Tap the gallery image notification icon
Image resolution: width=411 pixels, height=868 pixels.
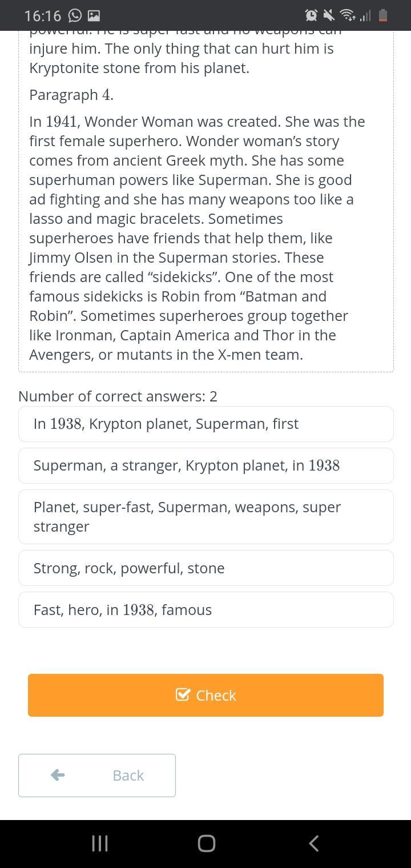(x=94, y=15)
